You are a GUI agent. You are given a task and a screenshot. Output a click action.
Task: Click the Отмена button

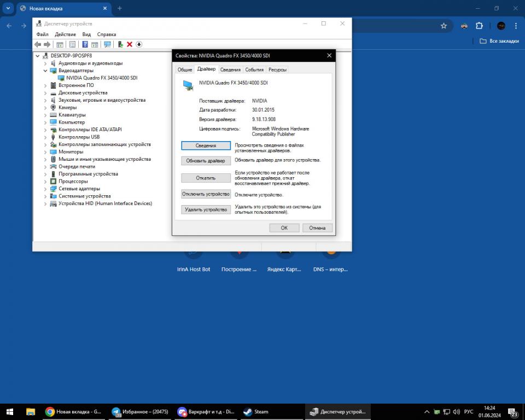click(317, 227)
